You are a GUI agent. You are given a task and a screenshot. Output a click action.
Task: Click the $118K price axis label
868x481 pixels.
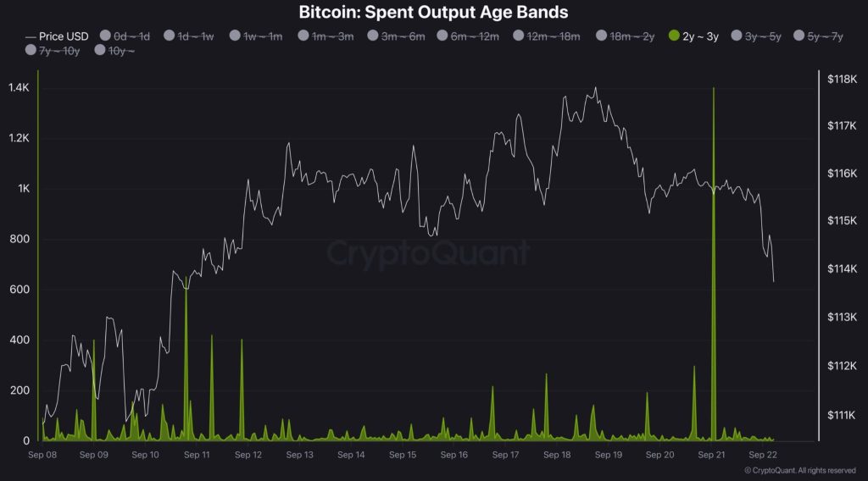click(x=843, y=79)
